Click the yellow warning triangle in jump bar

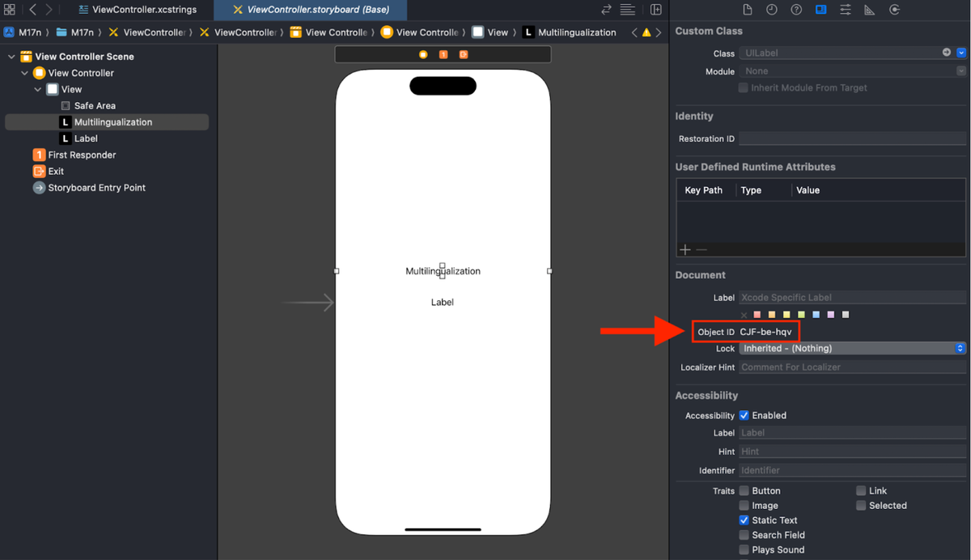click(646, 32)
